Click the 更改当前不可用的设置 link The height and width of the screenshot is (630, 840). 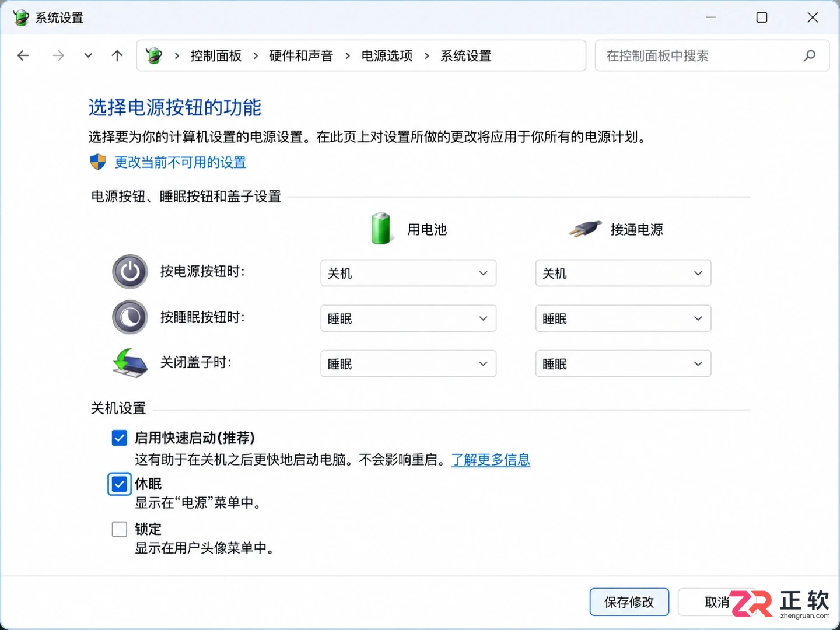(180, 162)
